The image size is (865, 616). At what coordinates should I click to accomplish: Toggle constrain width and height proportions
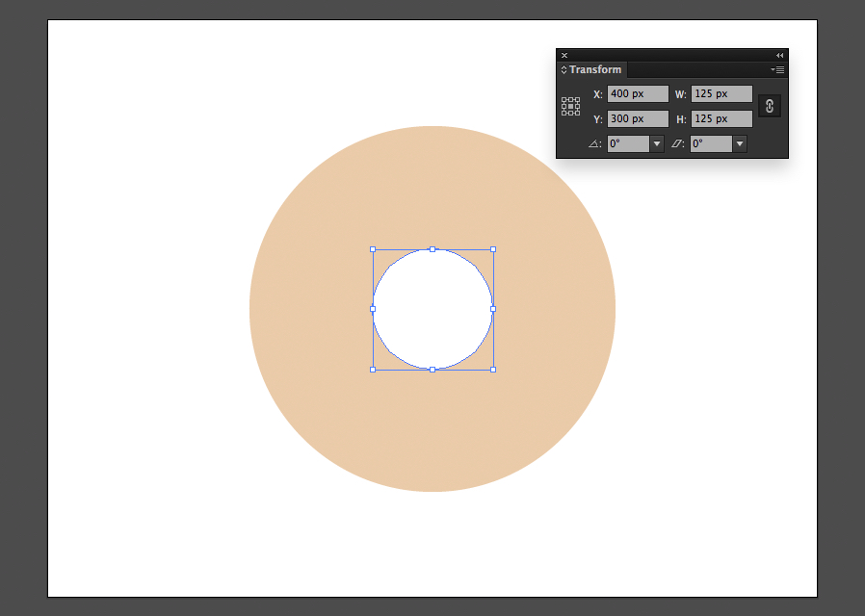(x=770, y=106)
